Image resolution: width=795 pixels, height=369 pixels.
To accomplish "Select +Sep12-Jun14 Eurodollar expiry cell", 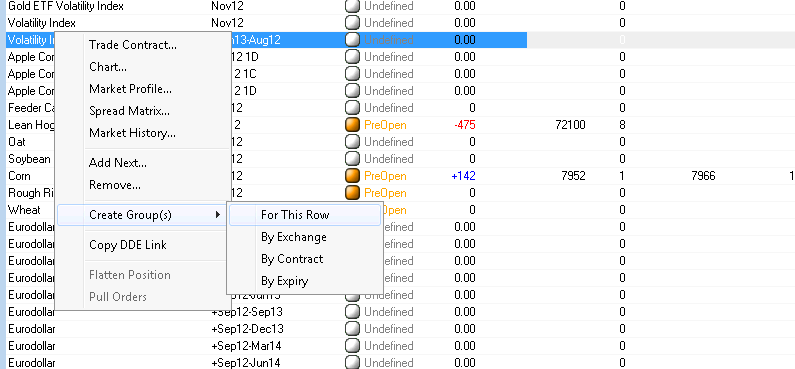I will 246,363.
